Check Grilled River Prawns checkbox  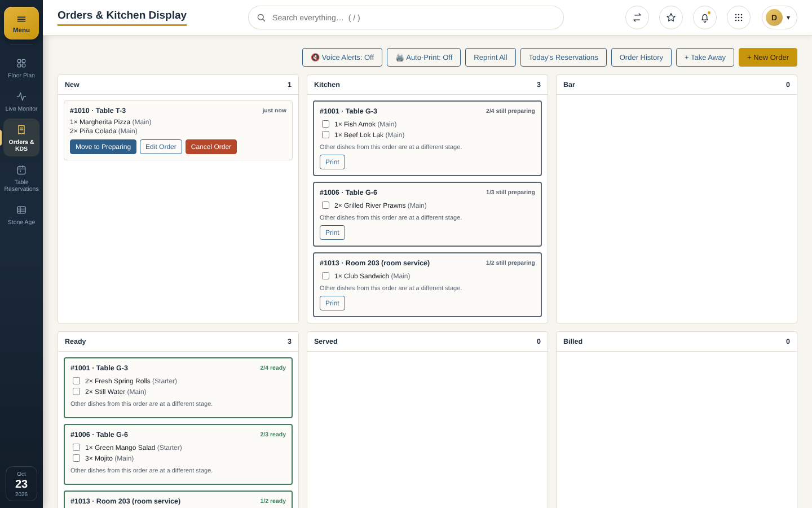click(x=325, y=205)
